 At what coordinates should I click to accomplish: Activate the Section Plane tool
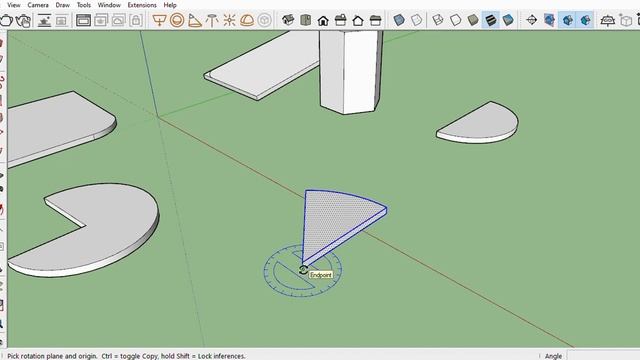coord(531,20)
